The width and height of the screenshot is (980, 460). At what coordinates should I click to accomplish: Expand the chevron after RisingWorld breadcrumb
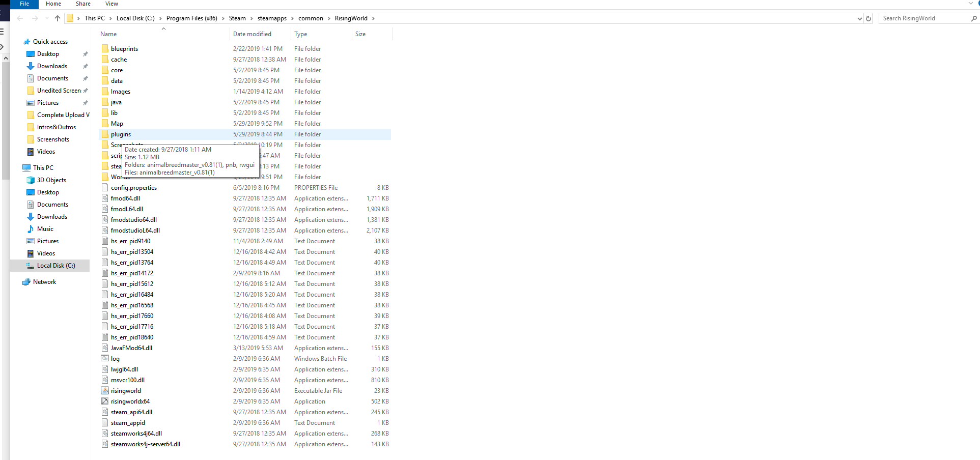[373, 18]
